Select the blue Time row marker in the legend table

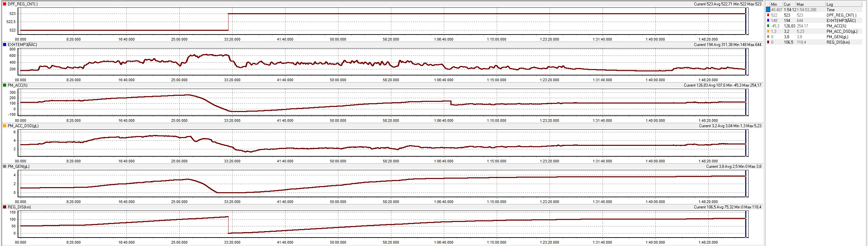[768, 10]
